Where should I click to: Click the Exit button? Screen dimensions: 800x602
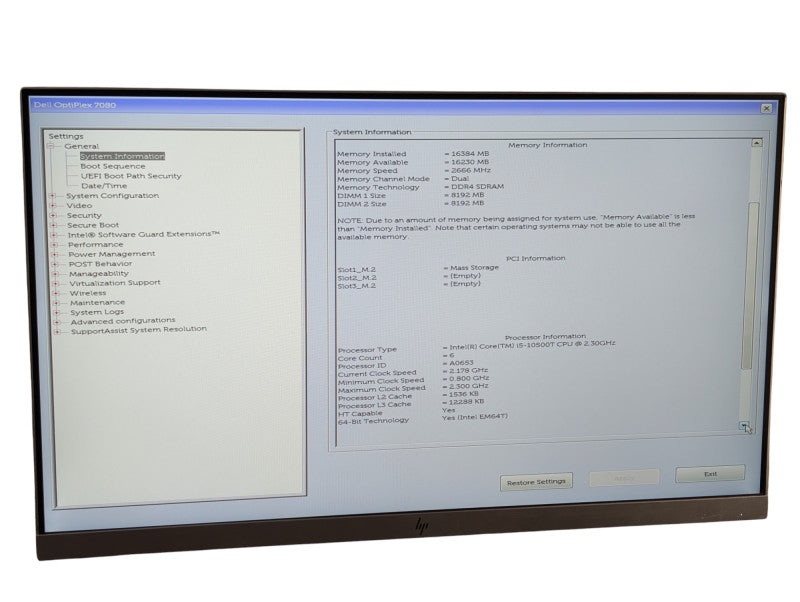710,474
